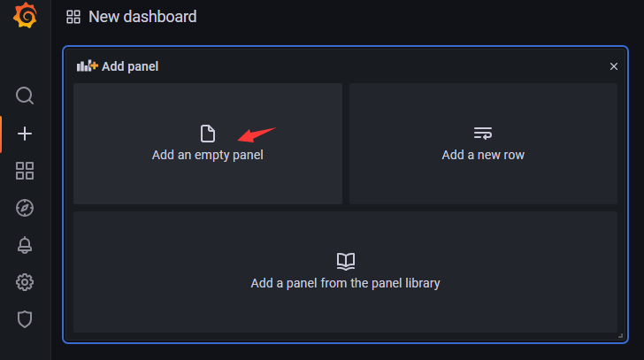644x360 pixels.
Task: Close the Add panel widget
Action: tap(614, 66)
